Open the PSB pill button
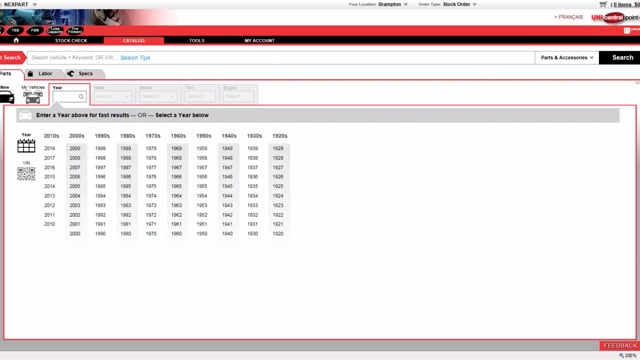This screenshot has height=360, width=640. coord(35,31)
